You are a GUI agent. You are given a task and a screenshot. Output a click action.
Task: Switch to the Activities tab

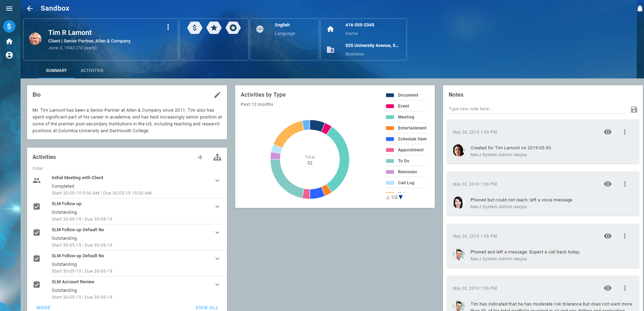click(92, 71)
